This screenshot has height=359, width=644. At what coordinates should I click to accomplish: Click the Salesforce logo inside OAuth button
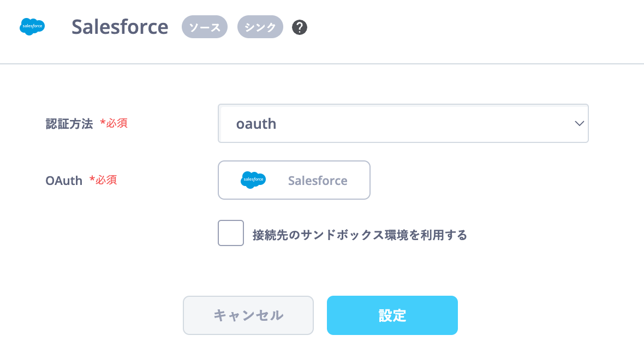253,180
